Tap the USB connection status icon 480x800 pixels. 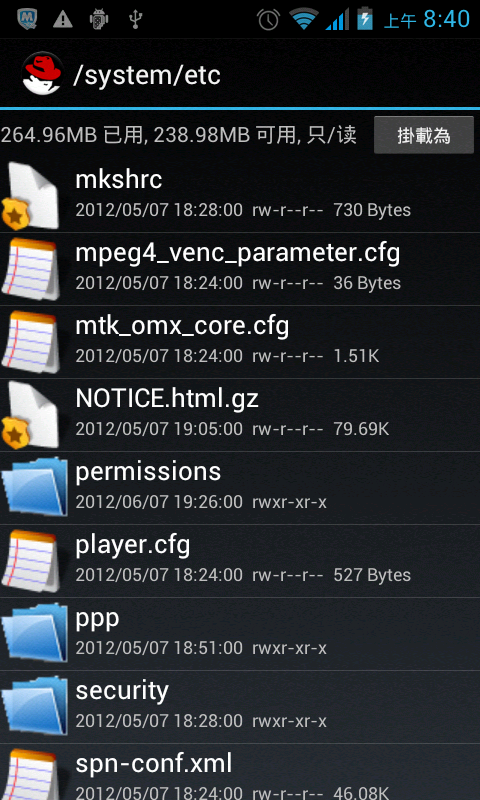135,19
